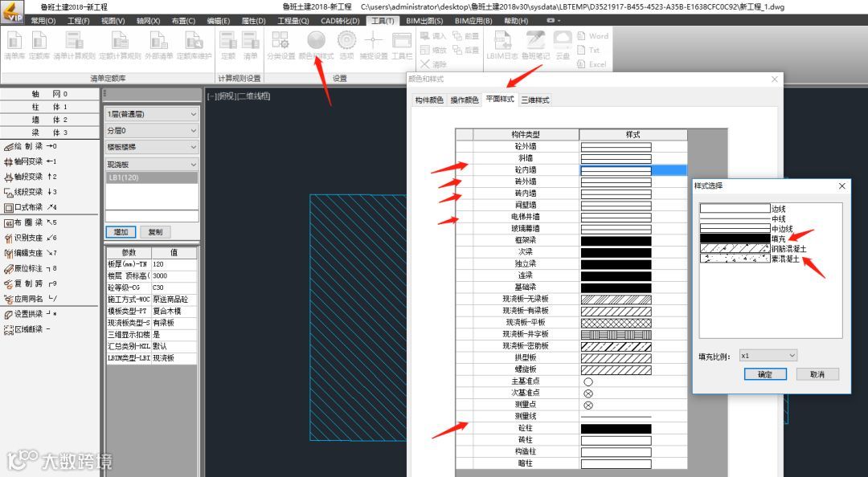
Task: Open the LBIM日志 icon
Action: pyautogui.click(x=502, y=46)
